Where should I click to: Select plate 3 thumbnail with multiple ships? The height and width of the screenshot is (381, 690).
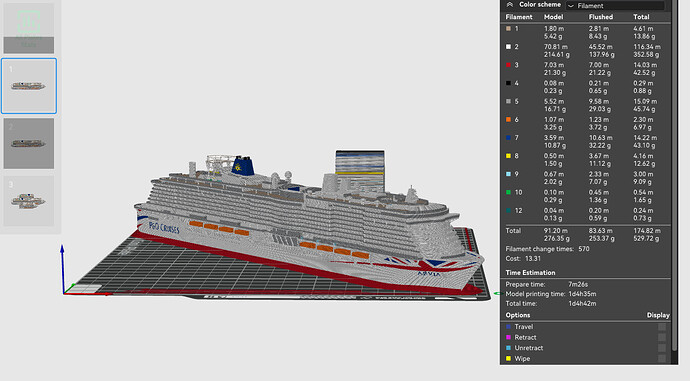tap(29, 201)
